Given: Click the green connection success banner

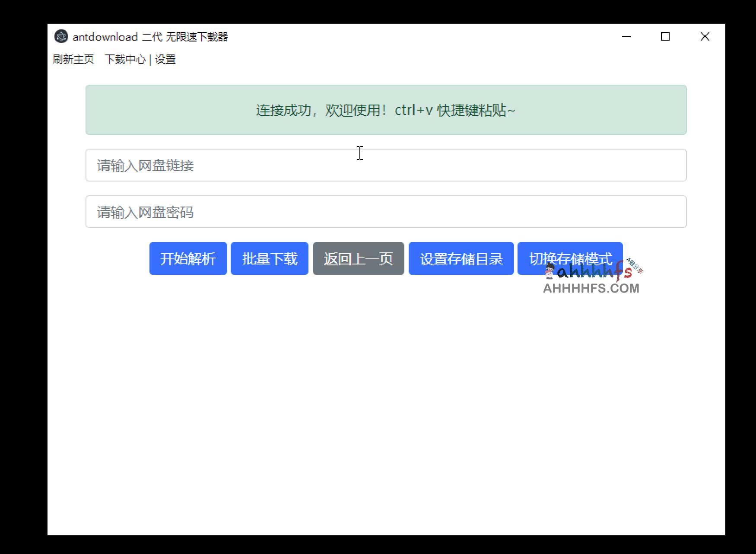Looking at the screenshot, I should [386, 110].
